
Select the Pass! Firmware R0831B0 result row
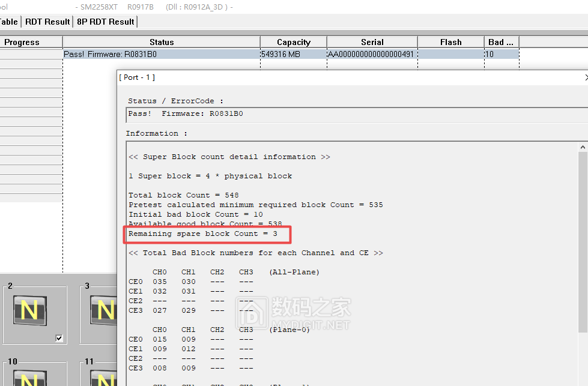[x=161, y=54]
